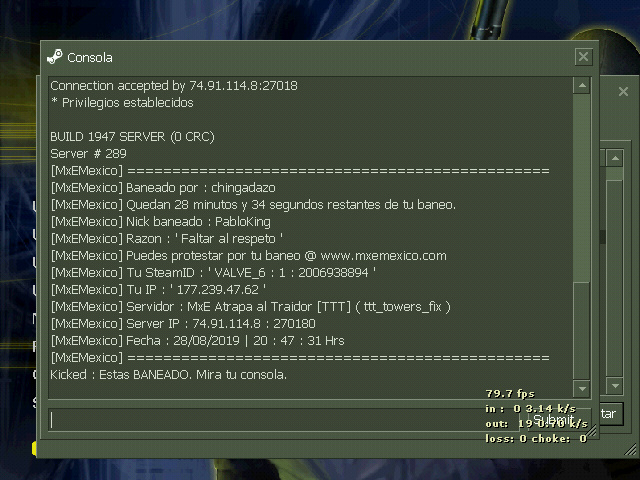Click the background window's scroll down arrow

[x=615, y=385]
